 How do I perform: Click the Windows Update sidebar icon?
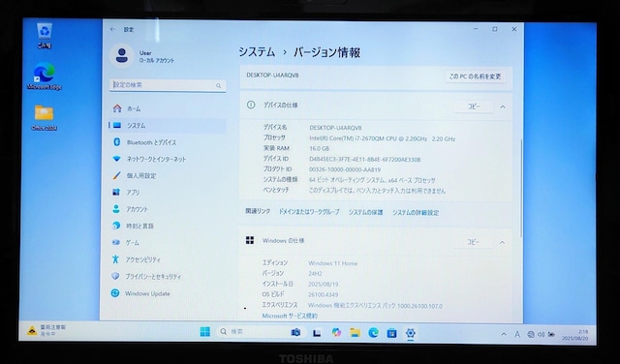point(115,293)
